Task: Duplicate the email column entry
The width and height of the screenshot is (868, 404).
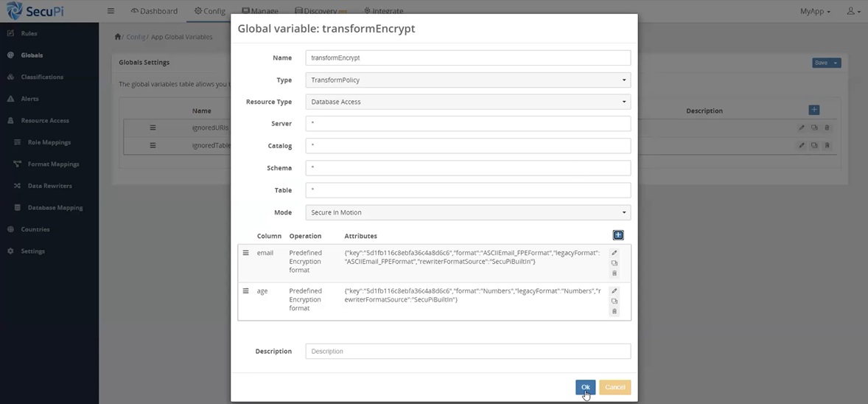Action: pos(614,263)
